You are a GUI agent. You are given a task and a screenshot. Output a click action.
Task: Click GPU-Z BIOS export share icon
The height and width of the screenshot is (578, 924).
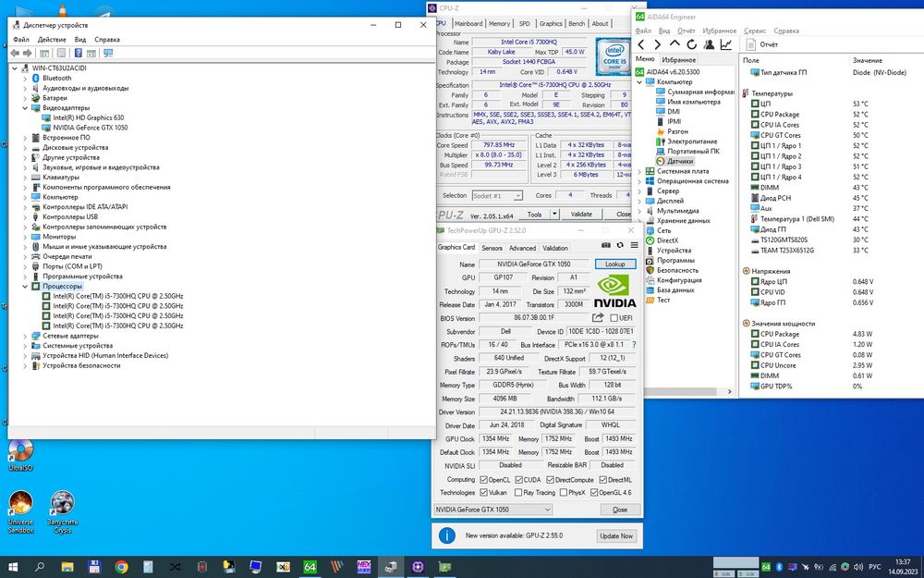coord(598,318)
